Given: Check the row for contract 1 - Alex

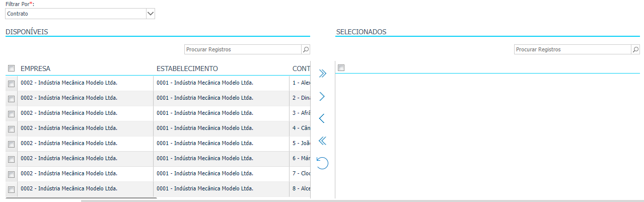Looking at the screenshot, I should [12, 84].
